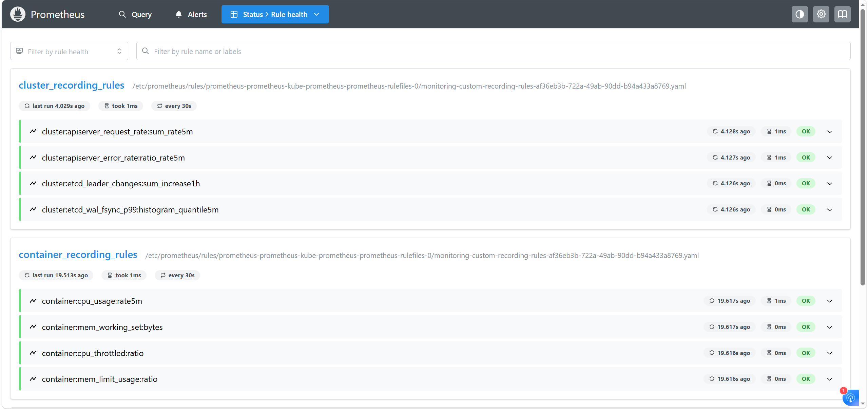868x409 pixels.
Task: Focus the Filter by rule name or labels field
Action: 493,51
